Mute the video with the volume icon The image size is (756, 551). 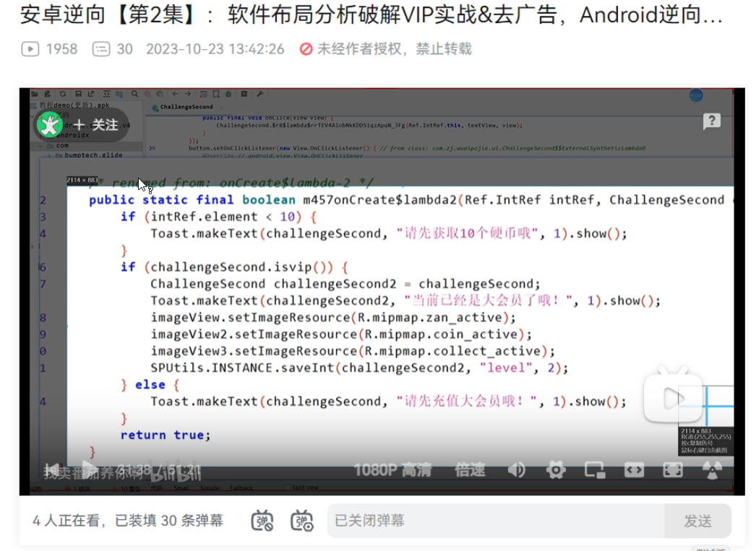pyautogui.click(x=517, y=469)
